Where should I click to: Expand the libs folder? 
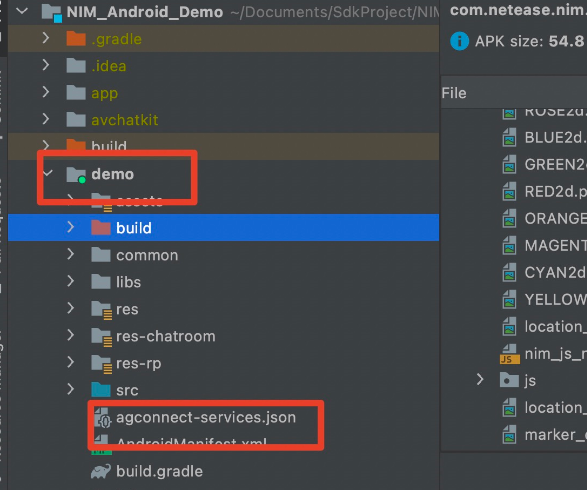tap(70, 281)
